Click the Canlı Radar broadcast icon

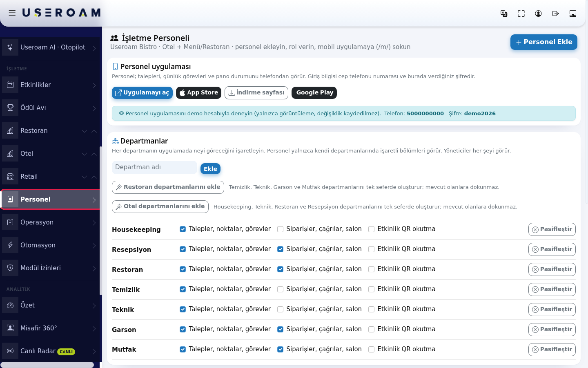pyautogui.click(x=10, y=351)
